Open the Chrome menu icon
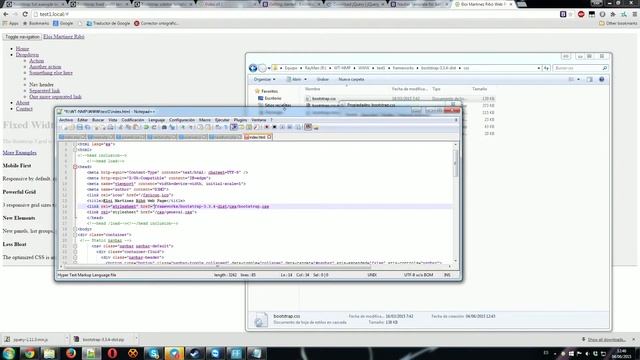 (635, 14)
